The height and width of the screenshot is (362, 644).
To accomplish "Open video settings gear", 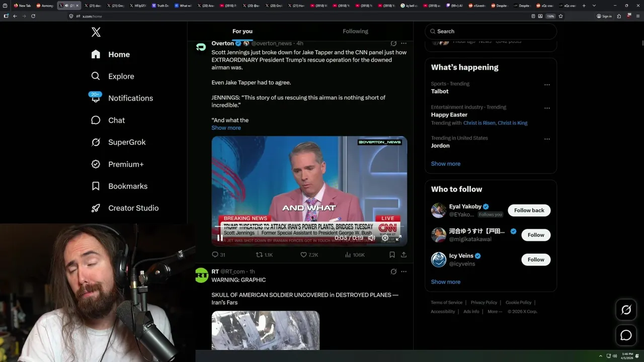I will tap(385, 238).
